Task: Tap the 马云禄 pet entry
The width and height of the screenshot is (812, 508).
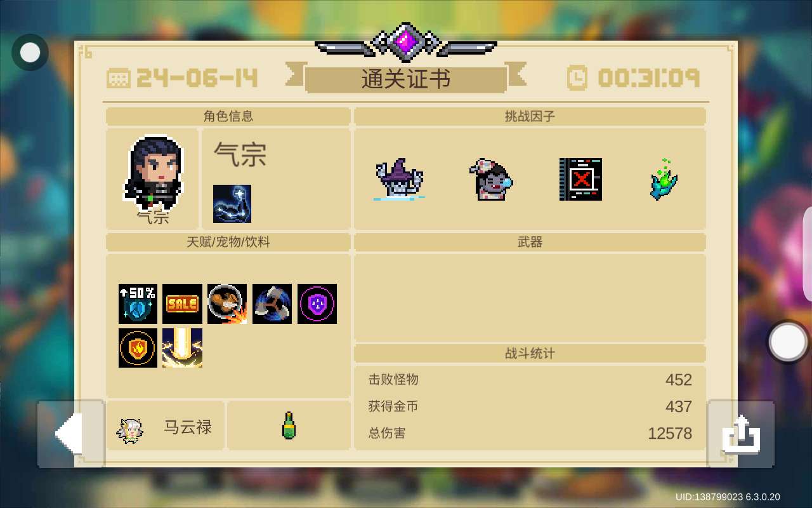Action: click(x=165, y=425)
